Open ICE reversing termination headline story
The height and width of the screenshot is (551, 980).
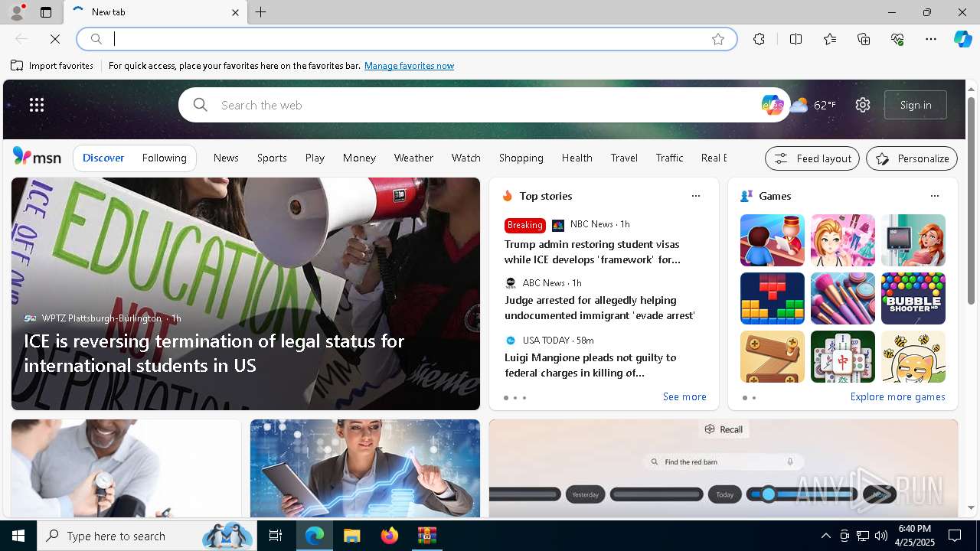tap(214, 353)
